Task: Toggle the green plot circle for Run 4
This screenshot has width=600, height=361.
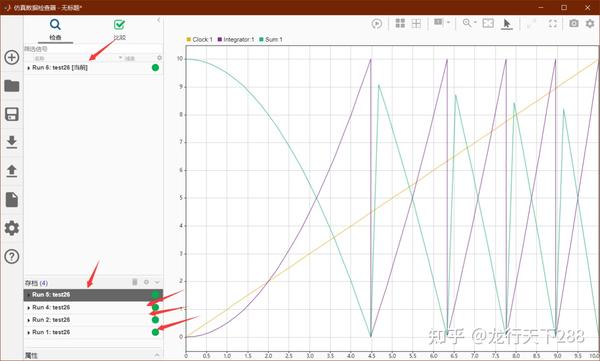Action: pyautogui.click(x=155, y=307)
